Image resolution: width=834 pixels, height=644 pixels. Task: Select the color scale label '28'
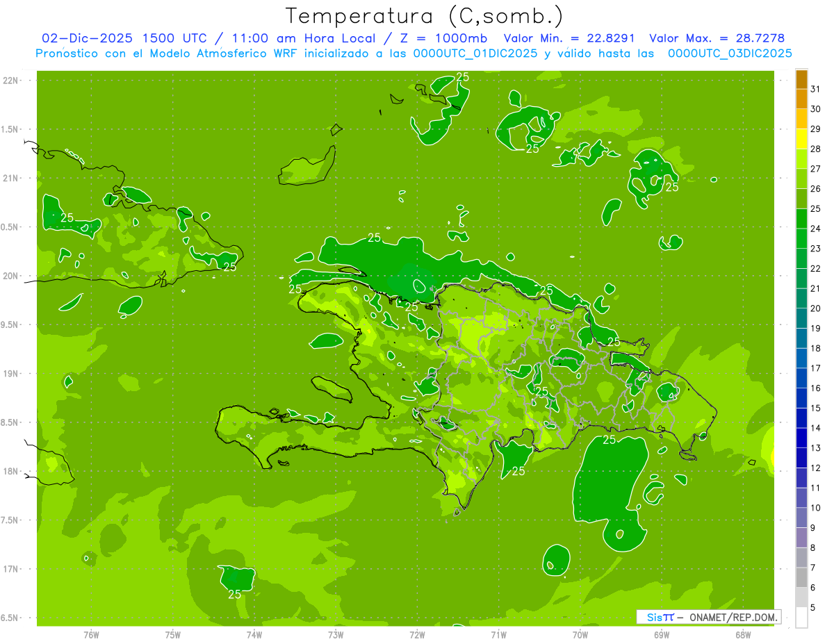click(x=816, y=149)
